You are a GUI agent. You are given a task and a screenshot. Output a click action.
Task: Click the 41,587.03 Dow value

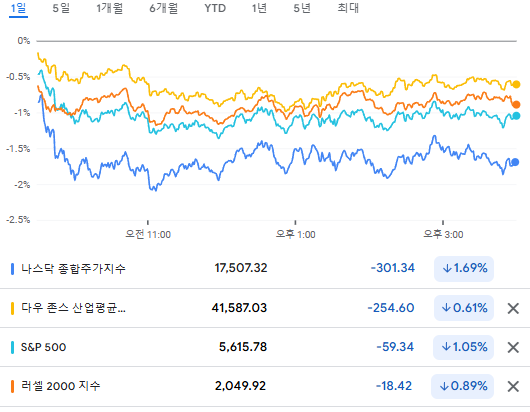(239, 308)
